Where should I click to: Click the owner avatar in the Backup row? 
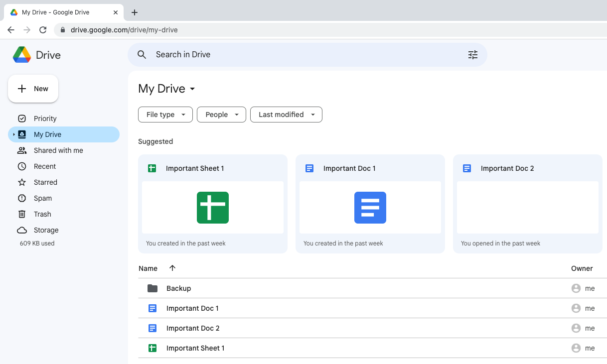coord(576,288)
